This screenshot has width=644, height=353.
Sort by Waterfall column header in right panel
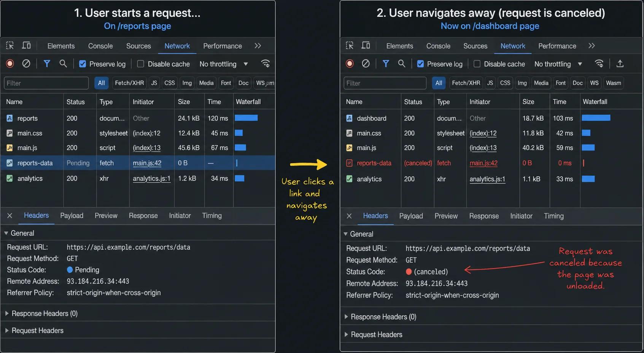[x=595, y=102]
